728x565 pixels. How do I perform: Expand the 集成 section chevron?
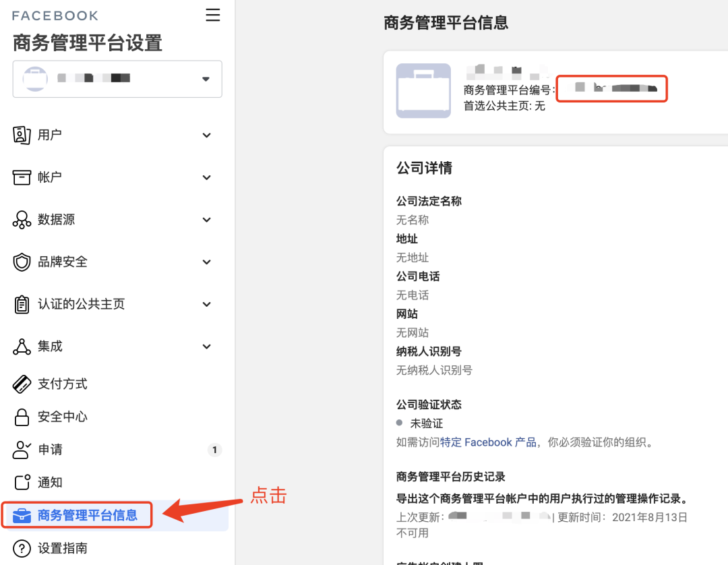tap(207, 347)
